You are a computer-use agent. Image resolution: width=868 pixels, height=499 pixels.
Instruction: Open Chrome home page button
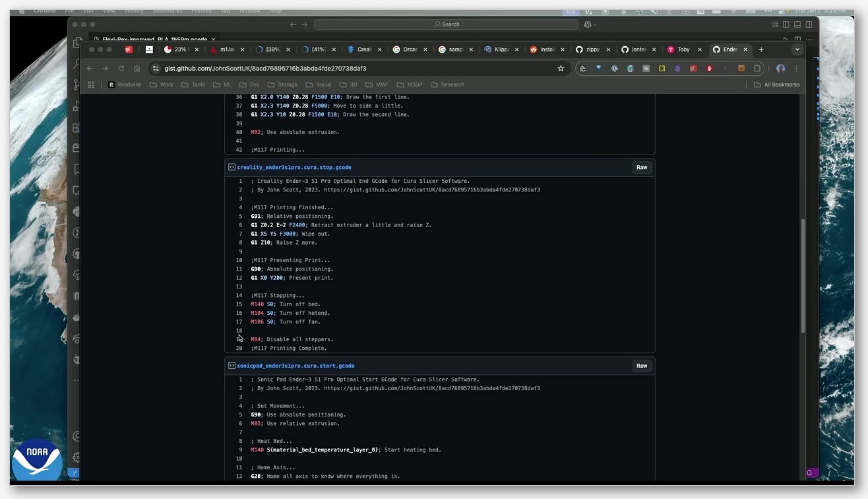click(137, 68)
